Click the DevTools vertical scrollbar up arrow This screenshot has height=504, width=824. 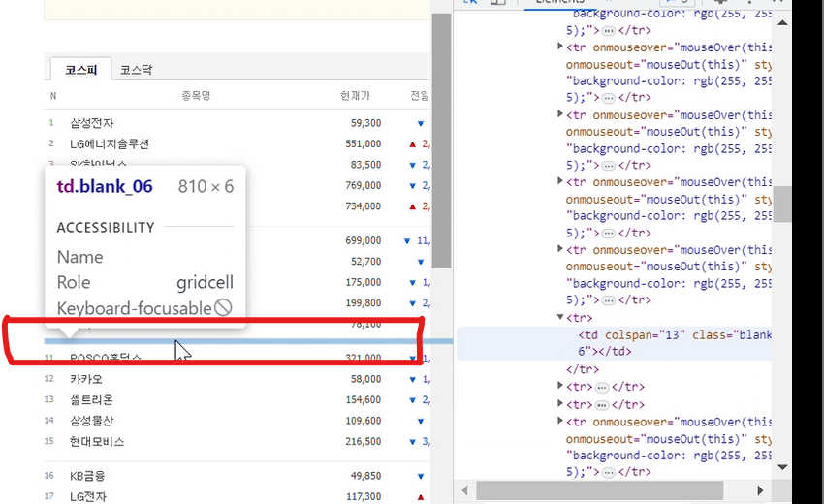(x=782, y=22)
